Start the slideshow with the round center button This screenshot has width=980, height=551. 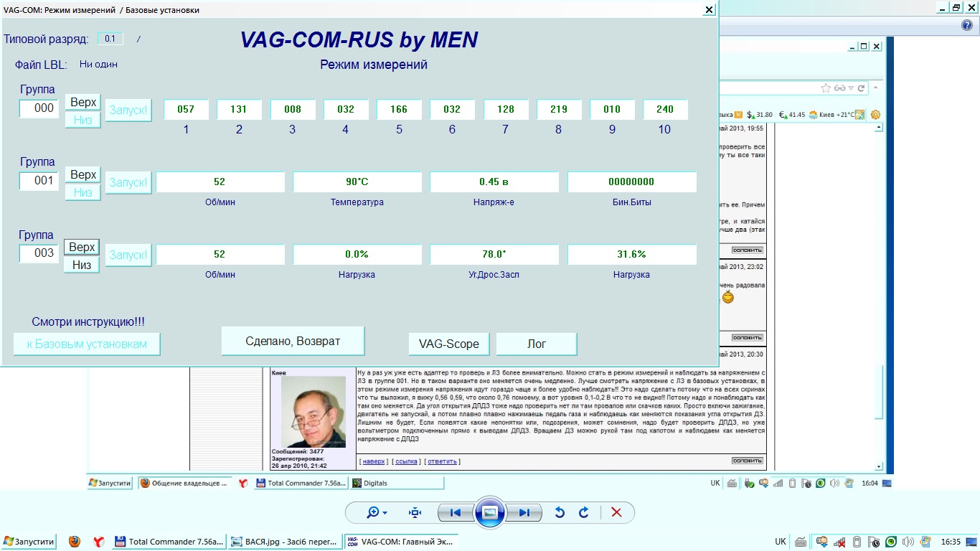490,512
